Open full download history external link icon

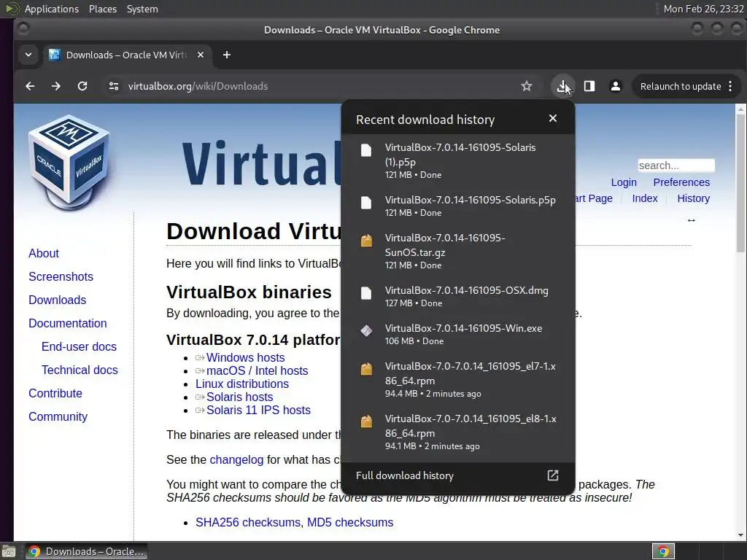pyautogui.click(x=553, y=475)
